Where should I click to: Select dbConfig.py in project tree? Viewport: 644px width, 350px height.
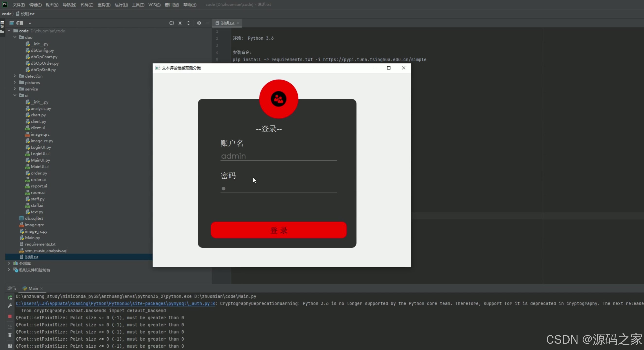40,50
